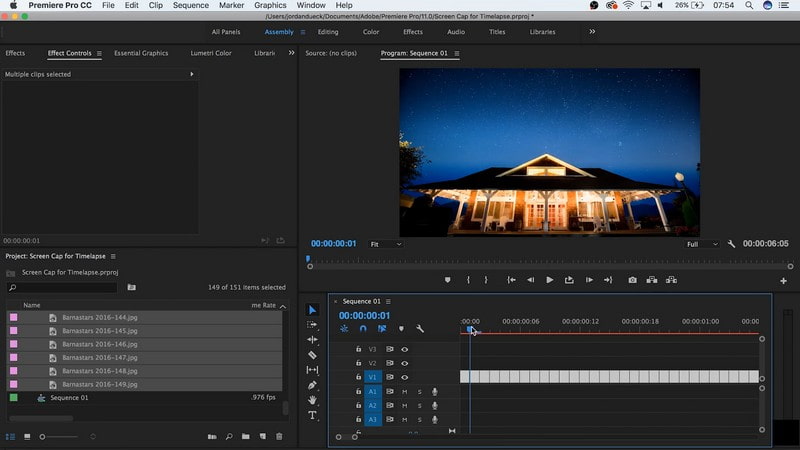Screen dimensions: 800x450
Task: Toggle visibility eye for track V1
Action: point(405,377)
